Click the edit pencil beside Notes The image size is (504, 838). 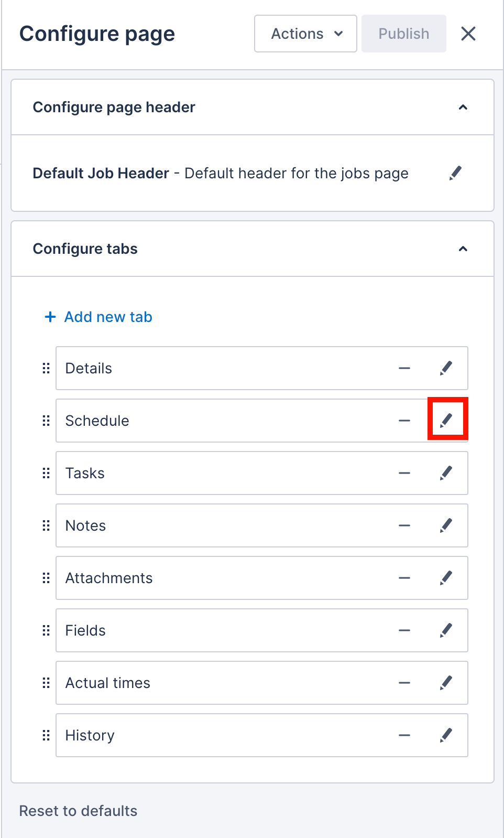(446, 525)
